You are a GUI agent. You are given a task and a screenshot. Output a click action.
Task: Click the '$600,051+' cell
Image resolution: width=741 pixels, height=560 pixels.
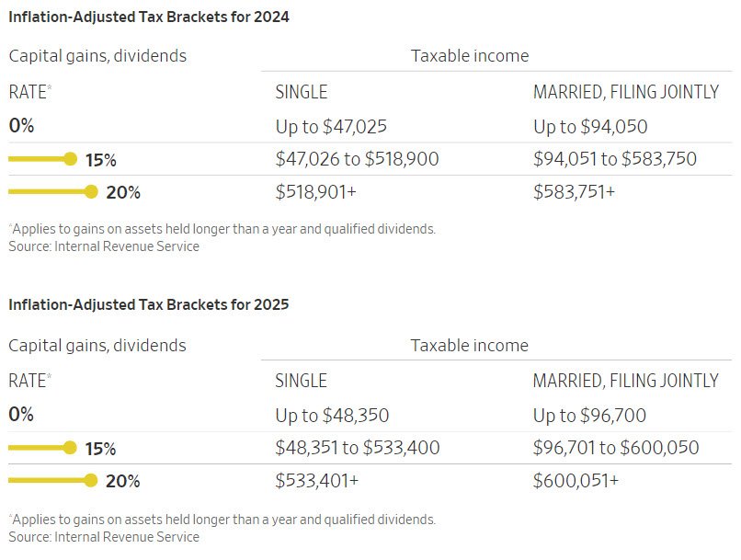point(576,481)
